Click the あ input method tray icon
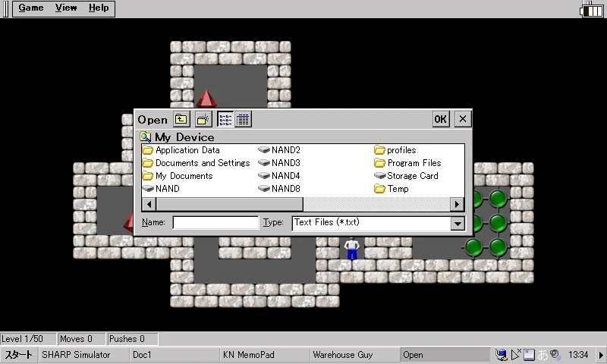Screen dimensions: 607x364 click(x=543, y=355)
